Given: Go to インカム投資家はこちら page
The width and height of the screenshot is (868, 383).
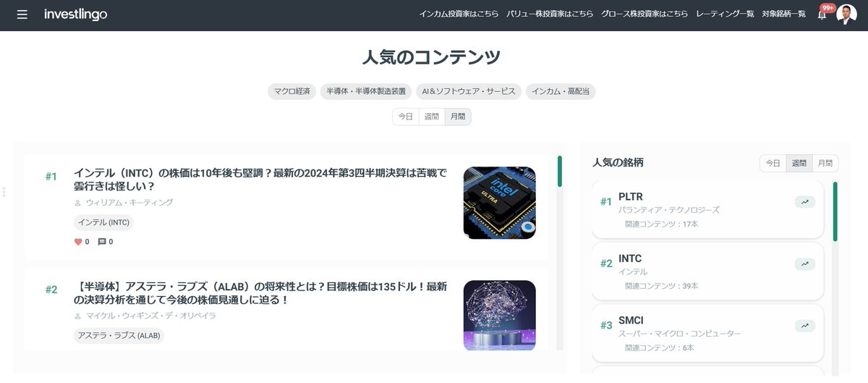Looking at the screenshot, I should [x=459, y=14].
